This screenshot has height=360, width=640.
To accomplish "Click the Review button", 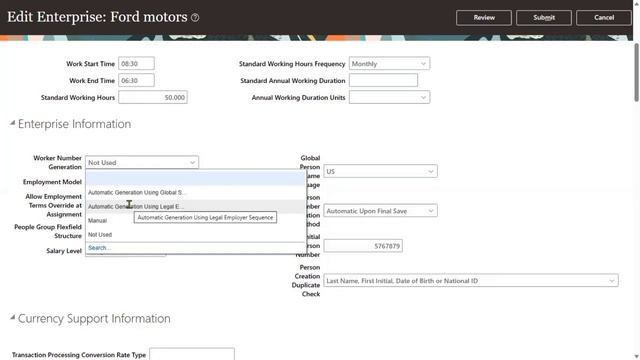I will 484,18.
